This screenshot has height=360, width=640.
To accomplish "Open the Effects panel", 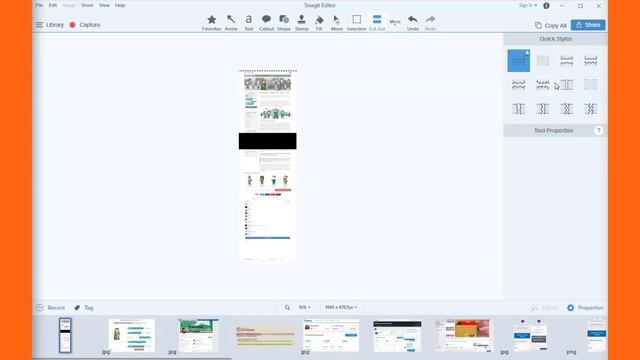I will click(x=545, y=308).
